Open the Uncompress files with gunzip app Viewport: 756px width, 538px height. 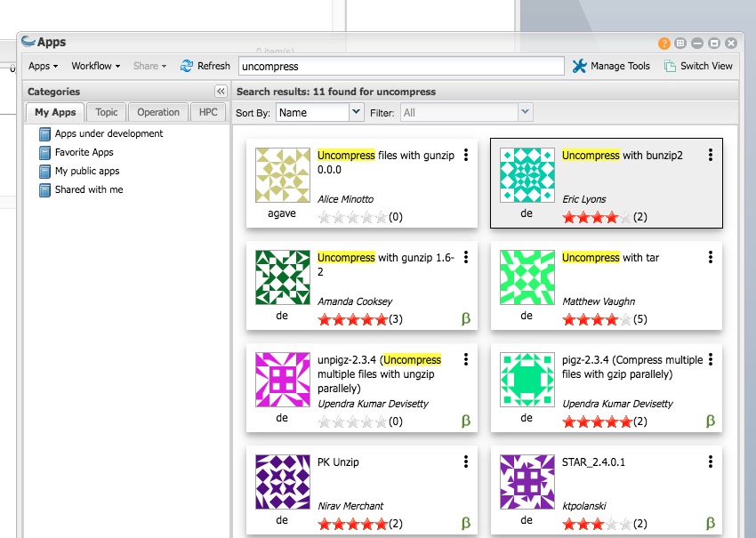386,163
